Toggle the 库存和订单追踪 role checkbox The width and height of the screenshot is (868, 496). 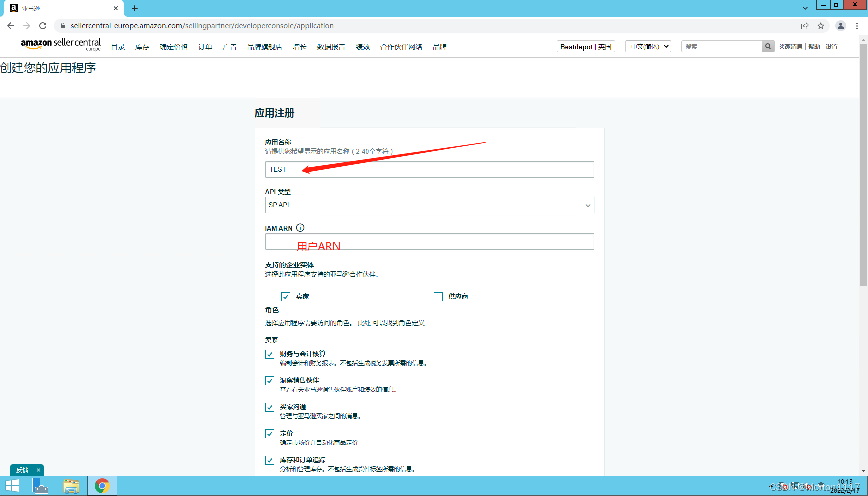coord(270,460)
